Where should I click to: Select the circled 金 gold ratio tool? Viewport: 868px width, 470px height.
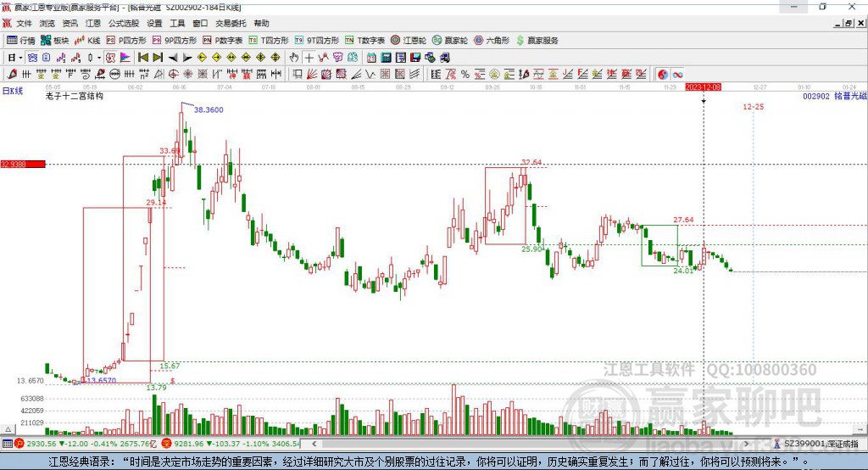[494, 75]
